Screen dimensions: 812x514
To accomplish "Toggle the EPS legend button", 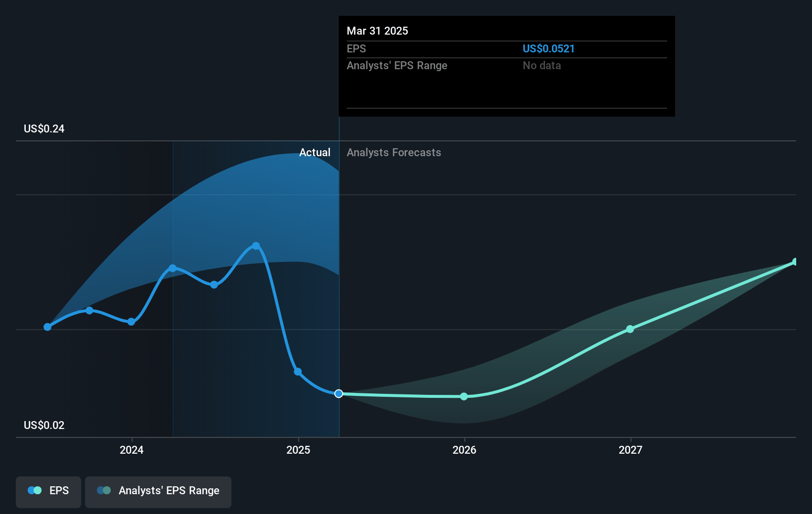I will (x=48, y=492).
